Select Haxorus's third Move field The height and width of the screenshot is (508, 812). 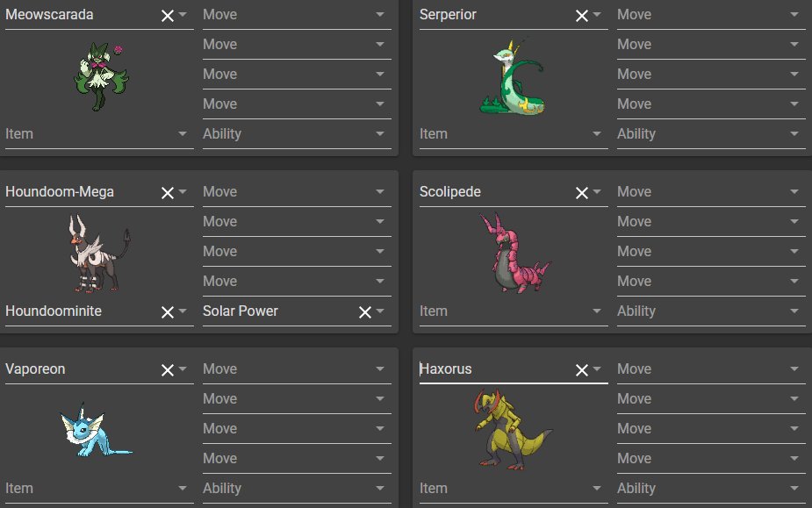(711, 428)
